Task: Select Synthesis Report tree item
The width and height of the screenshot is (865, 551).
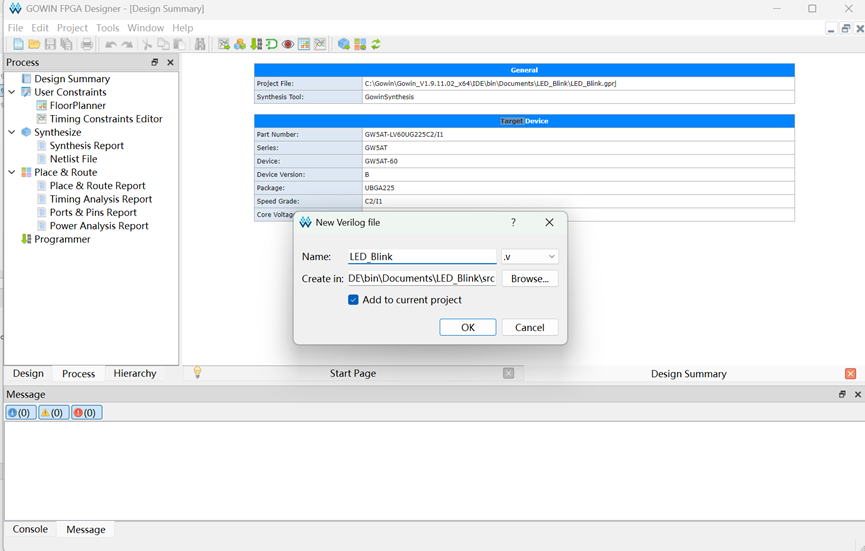Action: click(87, 146)
